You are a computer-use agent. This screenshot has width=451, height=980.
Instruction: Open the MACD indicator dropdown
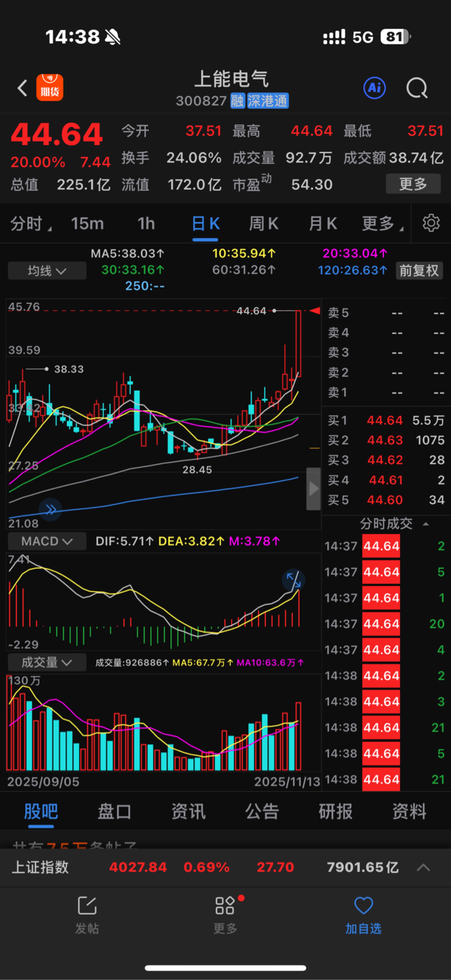pos(47,541)
